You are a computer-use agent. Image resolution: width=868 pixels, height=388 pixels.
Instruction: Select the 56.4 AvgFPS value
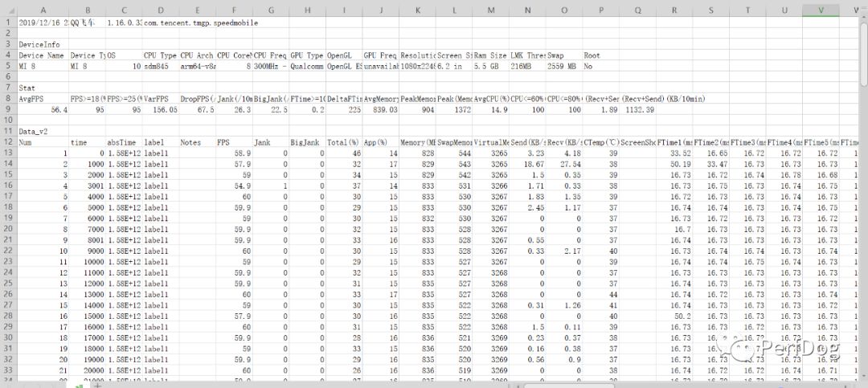(x=43, y=109)
